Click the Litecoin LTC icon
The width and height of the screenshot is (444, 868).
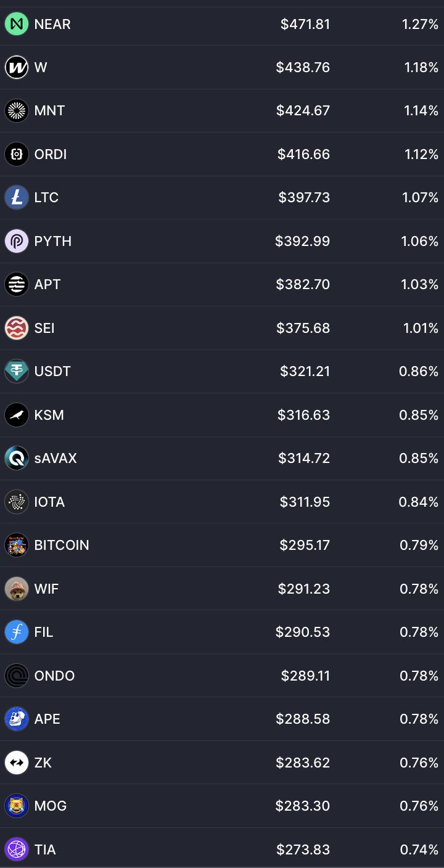pos(17,197)
